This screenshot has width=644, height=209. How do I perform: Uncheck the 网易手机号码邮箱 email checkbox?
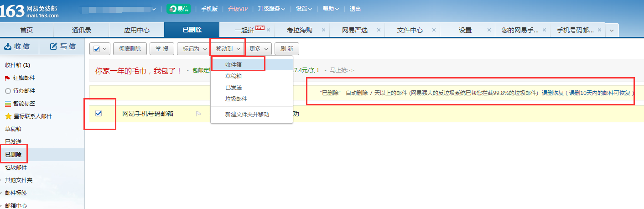(99, 114)
